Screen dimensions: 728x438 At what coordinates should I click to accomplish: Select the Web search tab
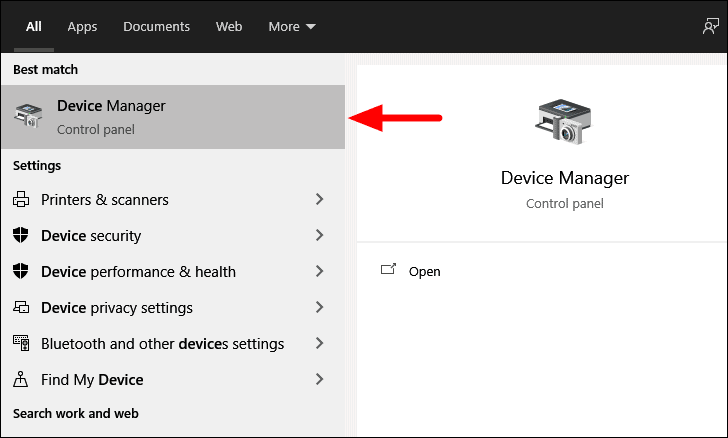(229, 26)
